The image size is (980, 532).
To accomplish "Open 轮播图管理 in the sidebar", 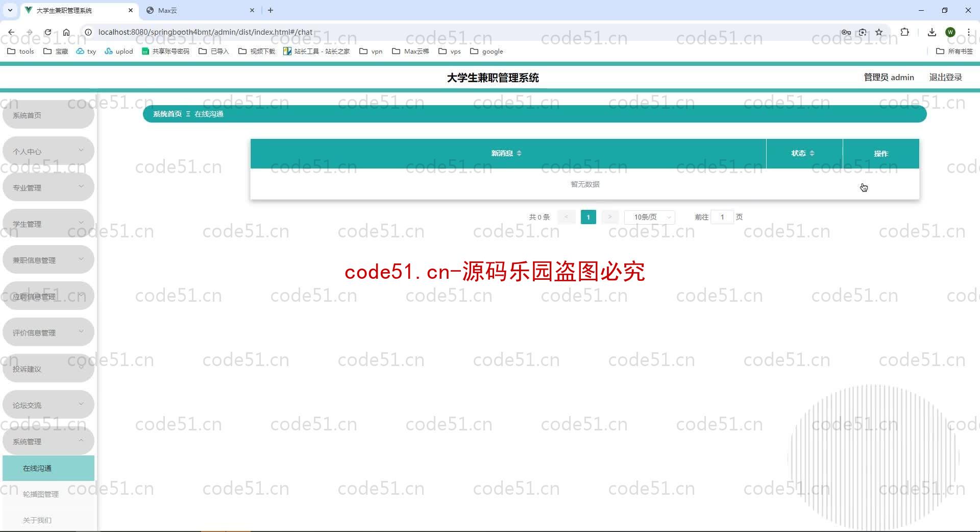I will (x=48, y=494).
